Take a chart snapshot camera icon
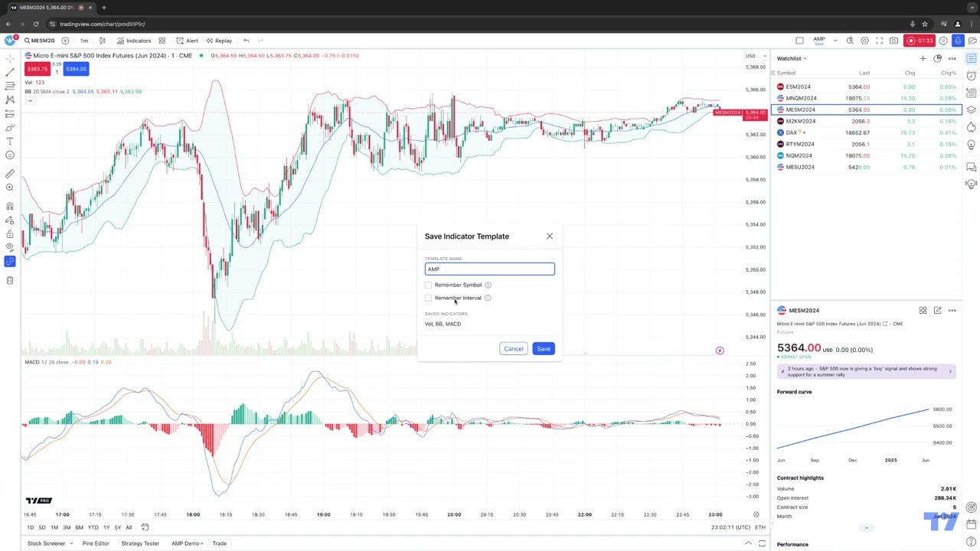Viewport: 980px width, 551px height. (x=893, y=41)
